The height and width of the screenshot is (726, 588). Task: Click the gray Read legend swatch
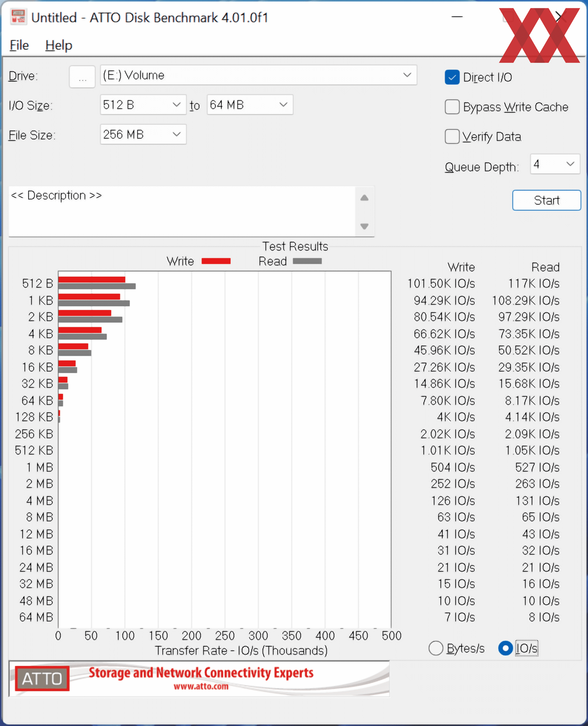click(307, 261)
